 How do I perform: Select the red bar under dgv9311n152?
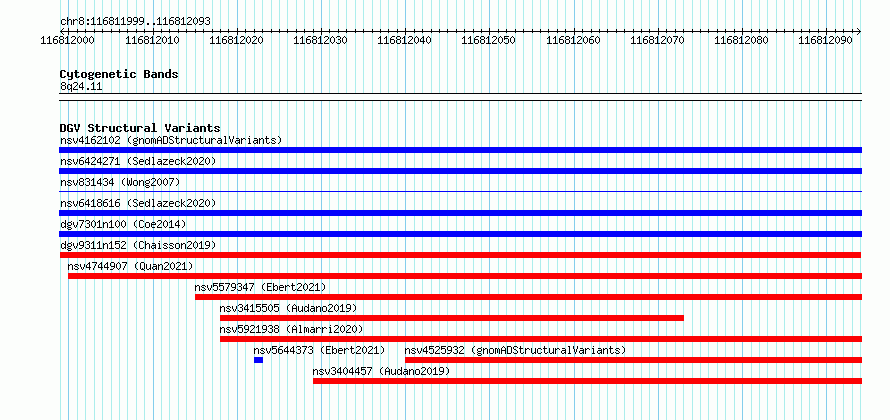point(460,255)
